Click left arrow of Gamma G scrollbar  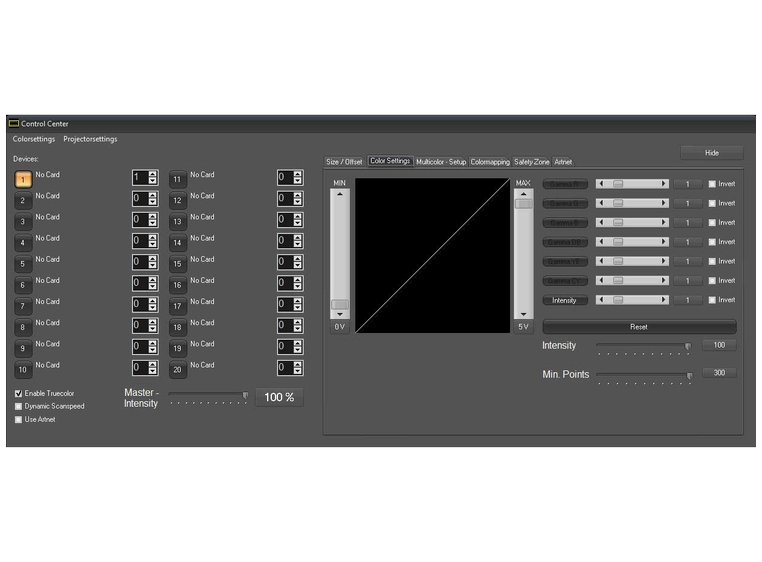pos(602,203)
